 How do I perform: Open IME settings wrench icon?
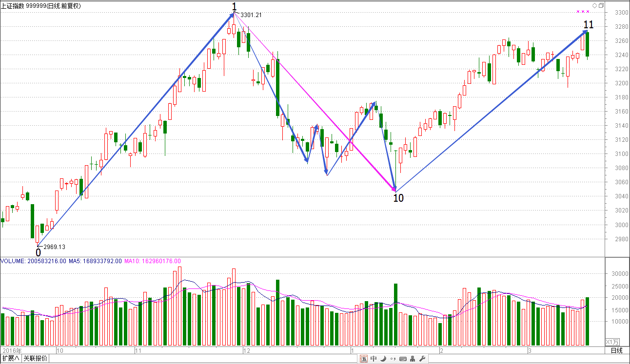pyautogui.click(x=422, y=359)
